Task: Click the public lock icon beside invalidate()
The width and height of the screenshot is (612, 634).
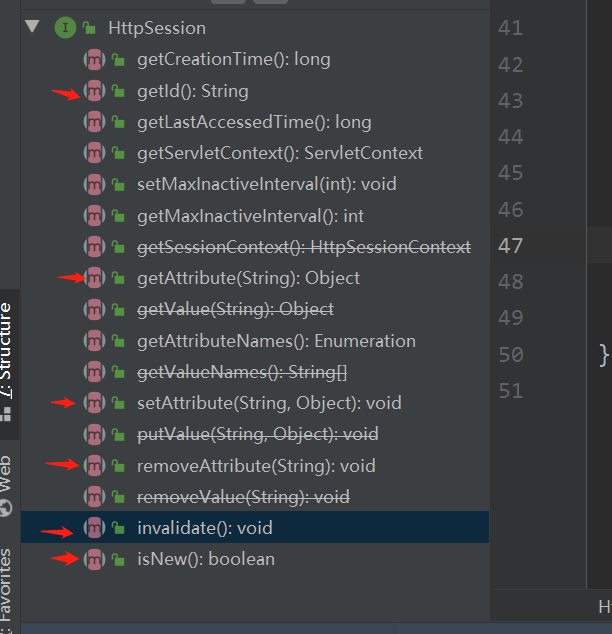Action: [118, 528]
